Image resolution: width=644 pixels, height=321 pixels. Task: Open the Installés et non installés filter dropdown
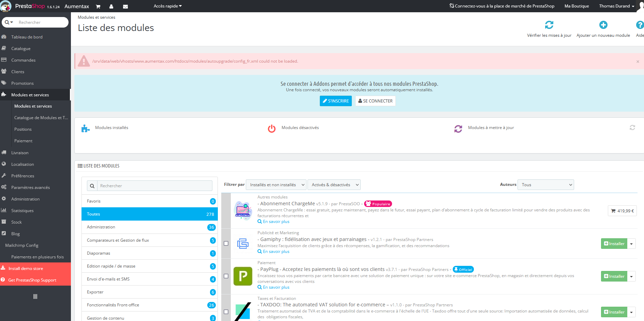pos(276,185)
